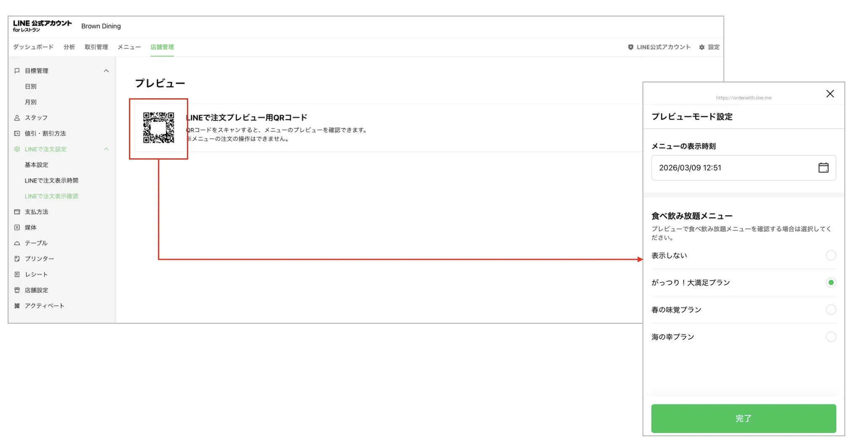Click the calendar icon in date field
Image resolution: width=868 pixels, height=446 pixels.
(x=823, y=168)
